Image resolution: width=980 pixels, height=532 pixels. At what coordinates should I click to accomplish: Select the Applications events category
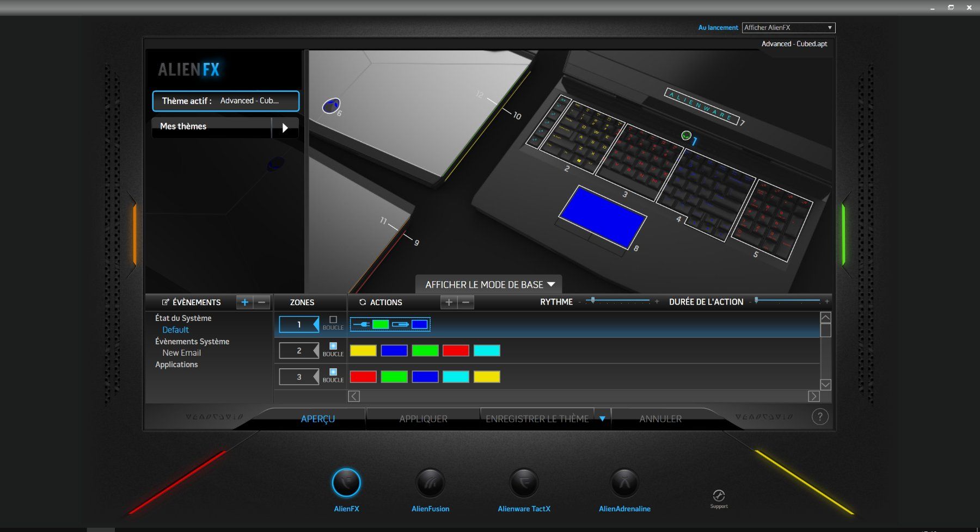point(176,364)
